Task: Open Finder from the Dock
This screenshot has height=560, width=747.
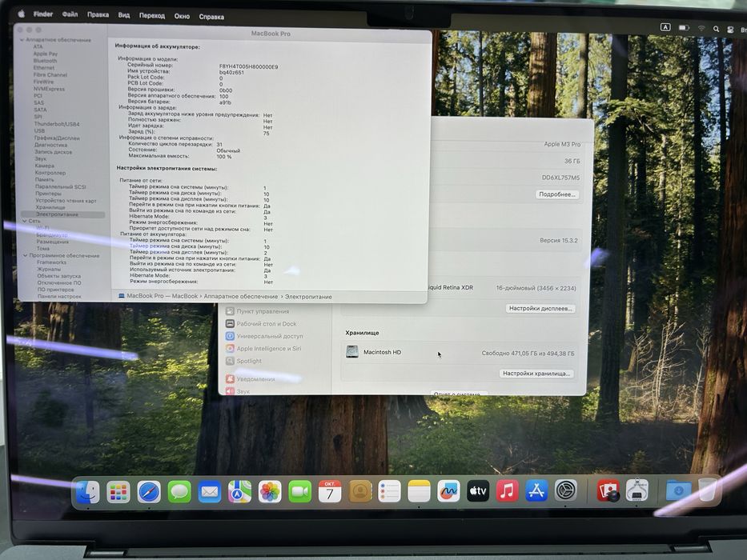Action: pyautogui.click(x=88, y=492)
